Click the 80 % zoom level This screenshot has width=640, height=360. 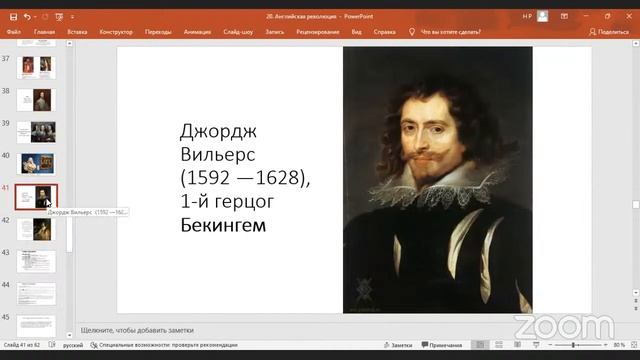[x=619, y=345]
